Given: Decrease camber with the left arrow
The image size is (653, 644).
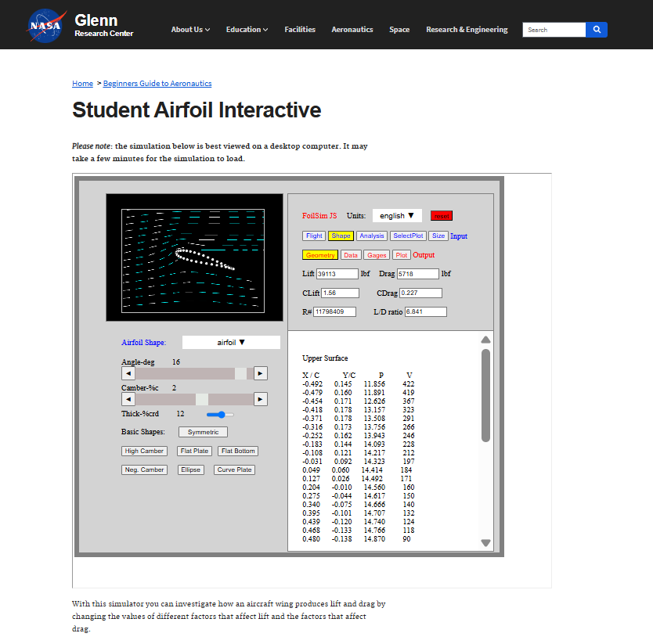Looking at the screenshot, I should point(128,399).
